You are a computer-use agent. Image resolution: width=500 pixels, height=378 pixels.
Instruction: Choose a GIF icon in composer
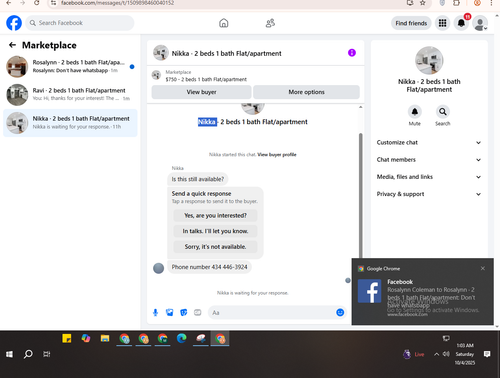pos(198,312)
